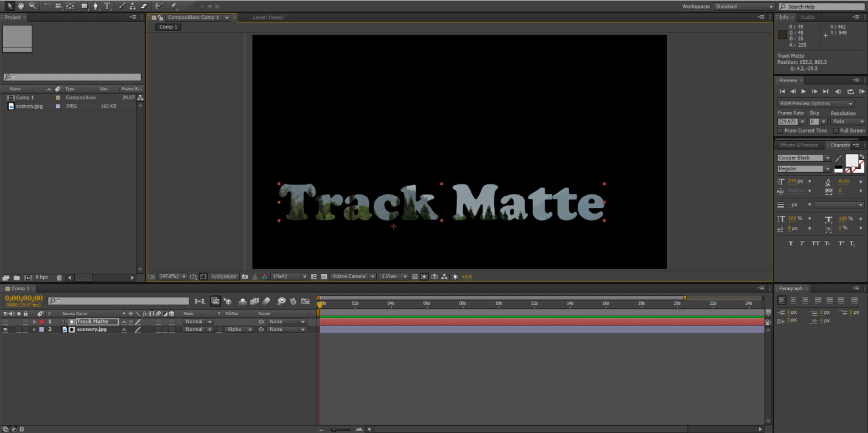Hide the scenery.jpg layer
Viewport: 868px width, 433px height.
pyautogui.click(x=5, y=329)
